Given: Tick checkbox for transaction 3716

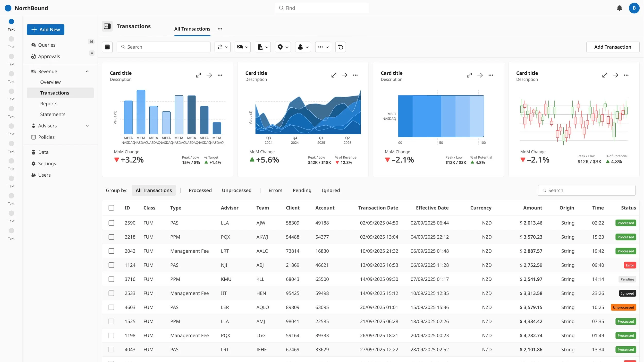Looking at the screenshot, I should [111, 279].
